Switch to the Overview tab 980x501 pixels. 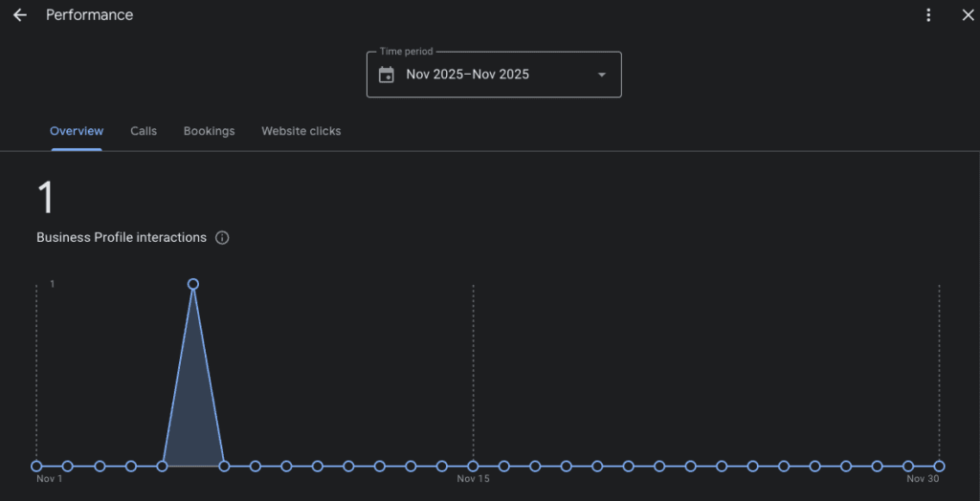(x=77, y=131)
